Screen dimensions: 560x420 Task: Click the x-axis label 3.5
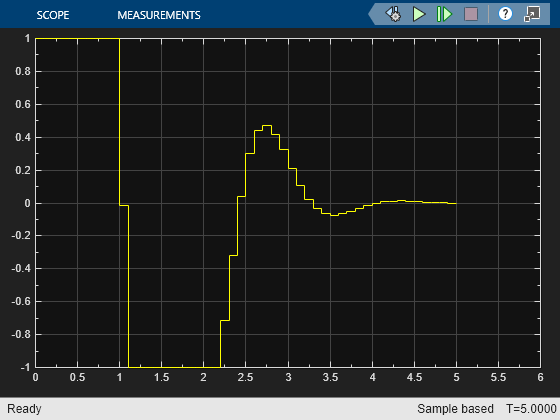pyautogui.click(x=330, y=378)
